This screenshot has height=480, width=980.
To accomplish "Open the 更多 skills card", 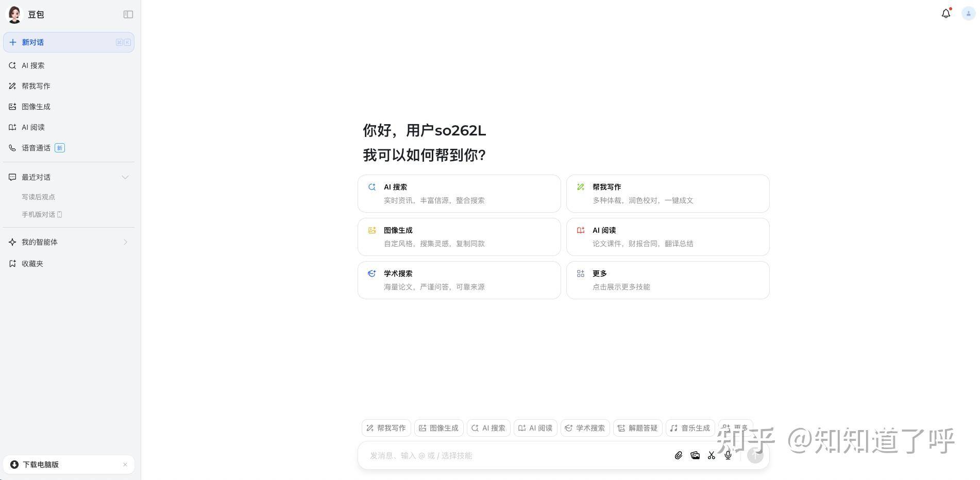I will [x=668, y=280].
